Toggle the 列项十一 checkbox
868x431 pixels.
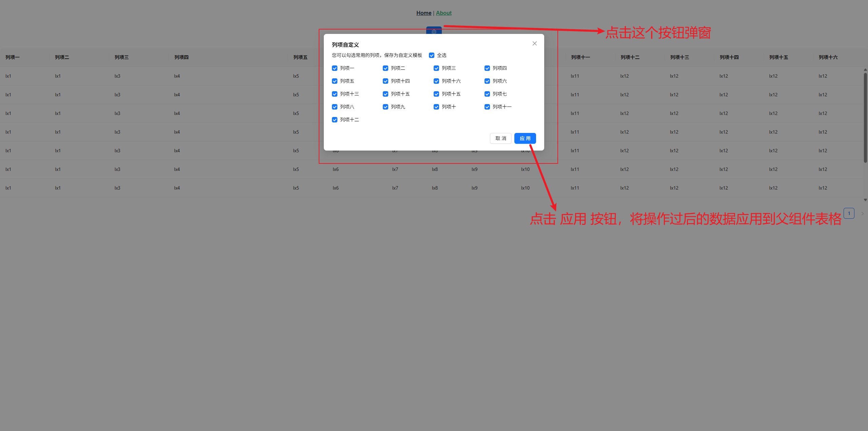487,107
